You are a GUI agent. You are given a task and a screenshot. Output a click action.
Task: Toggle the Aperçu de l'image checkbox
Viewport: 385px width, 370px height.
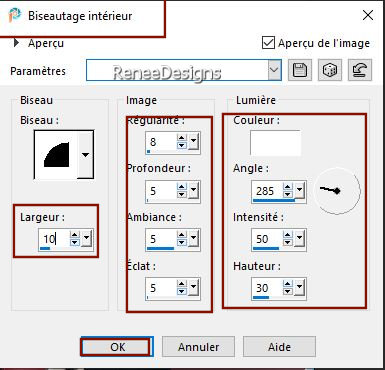(269, 43)
